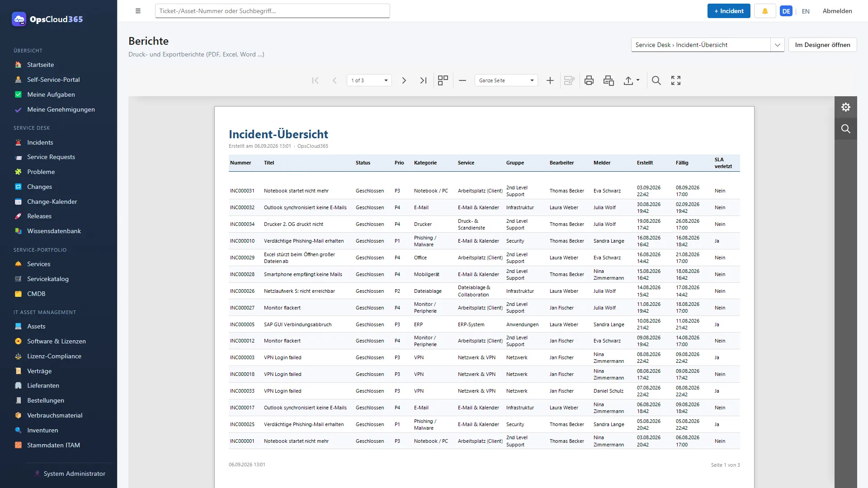Click Abmelden to log out
This screenshot has height=488, width=868.
point(837,11)
